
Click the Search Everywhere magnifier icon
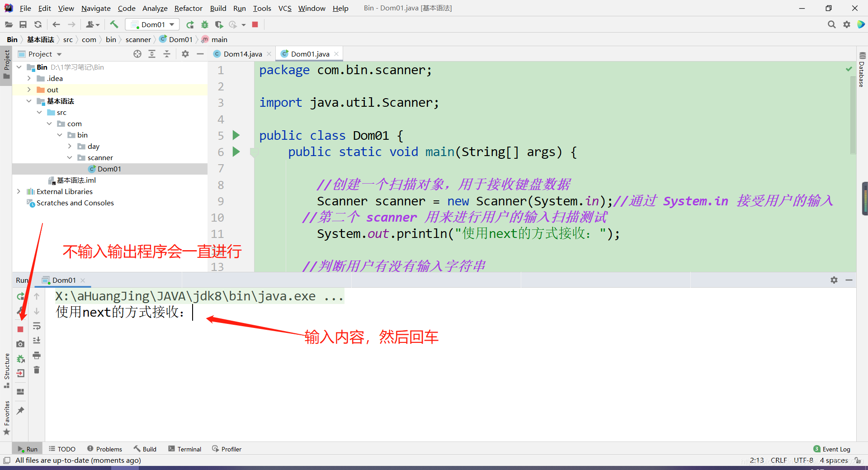click(831, 24)
